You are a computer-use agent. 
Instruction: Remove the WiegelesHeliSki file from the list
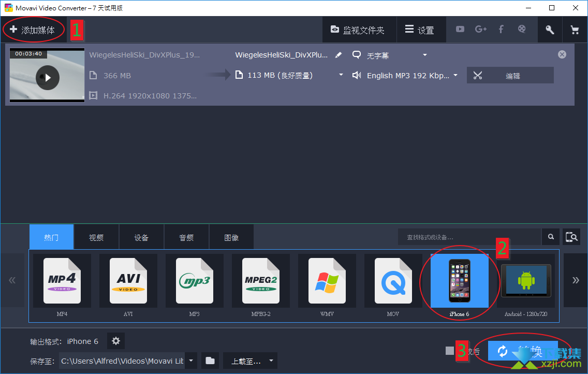click(562, 55)
